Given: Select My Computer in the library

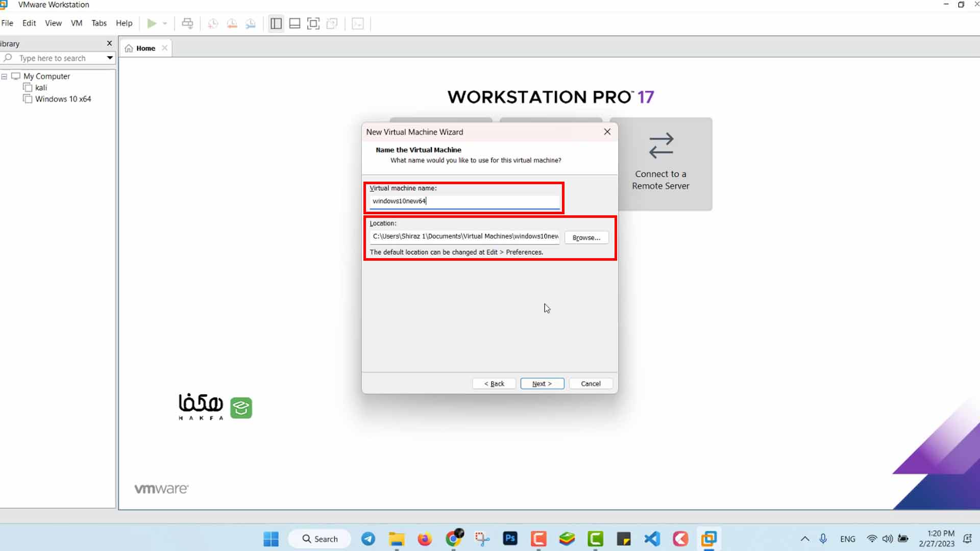Looking at the screenshot, I should pos(46,77).
